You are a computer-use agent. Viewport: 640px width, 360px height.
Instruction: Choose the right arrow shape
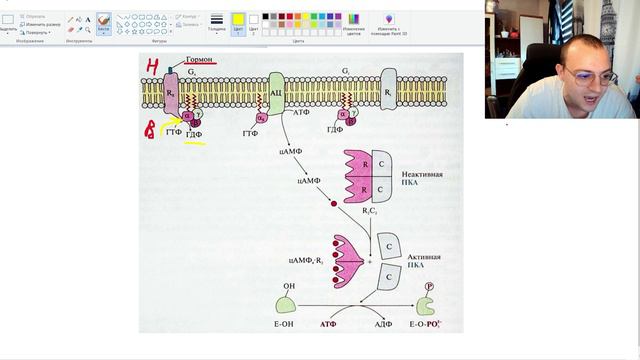pyautogui.click(x=149, y=24)
